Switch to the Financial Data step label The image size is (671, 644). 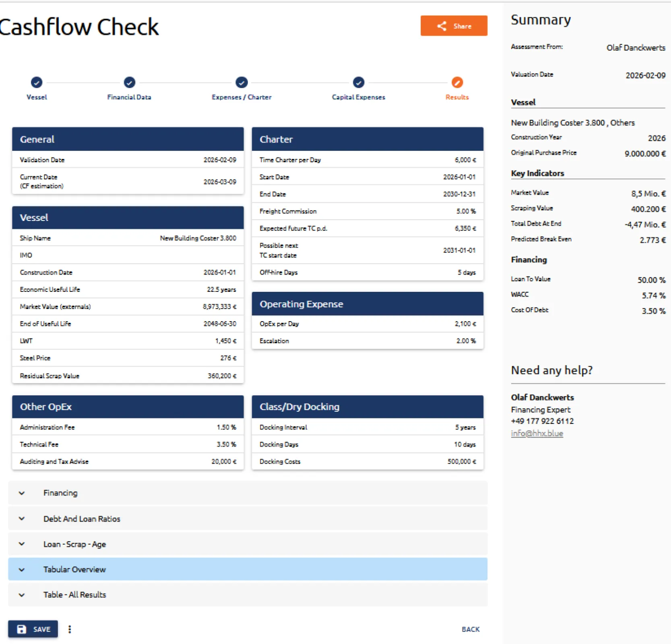pos(129,97)
